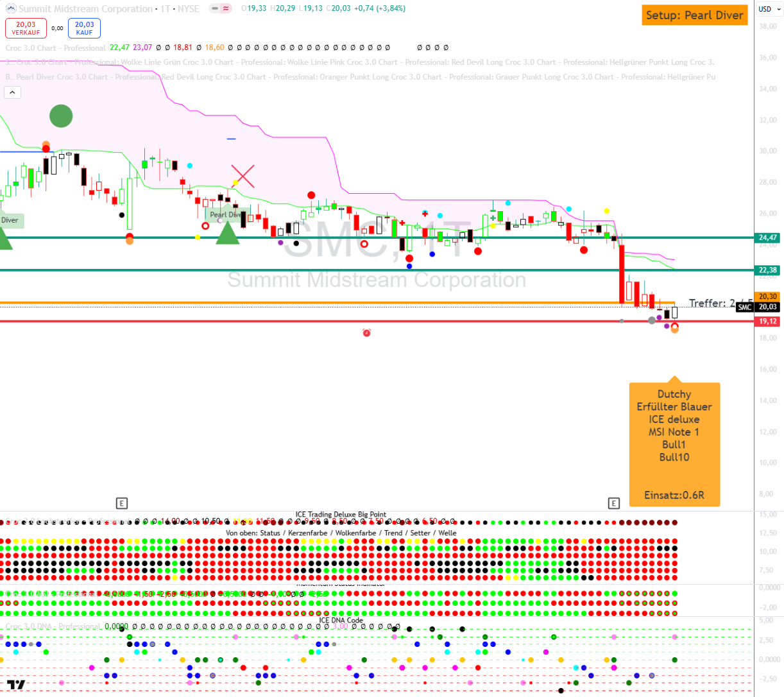This screenshot has height=697, width=784.
Task: Click the red alarm clock alert icon
Action: point(366,332)
